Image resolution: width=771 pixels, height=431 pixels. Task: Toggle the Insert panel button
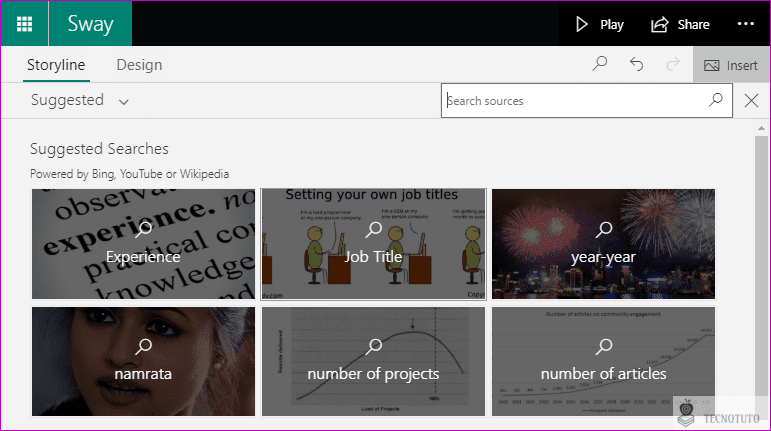[x=731, y=65]
